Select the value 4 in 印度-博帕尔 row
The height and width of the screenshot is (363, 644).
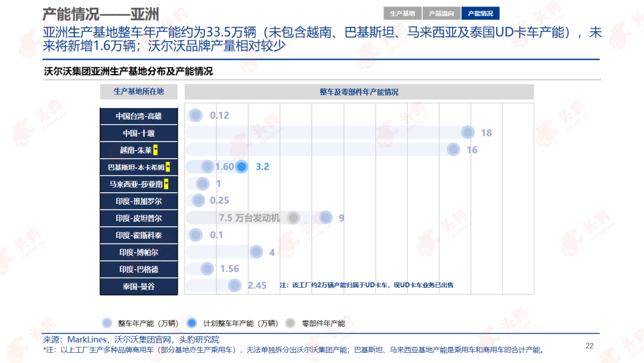(272, 253)
